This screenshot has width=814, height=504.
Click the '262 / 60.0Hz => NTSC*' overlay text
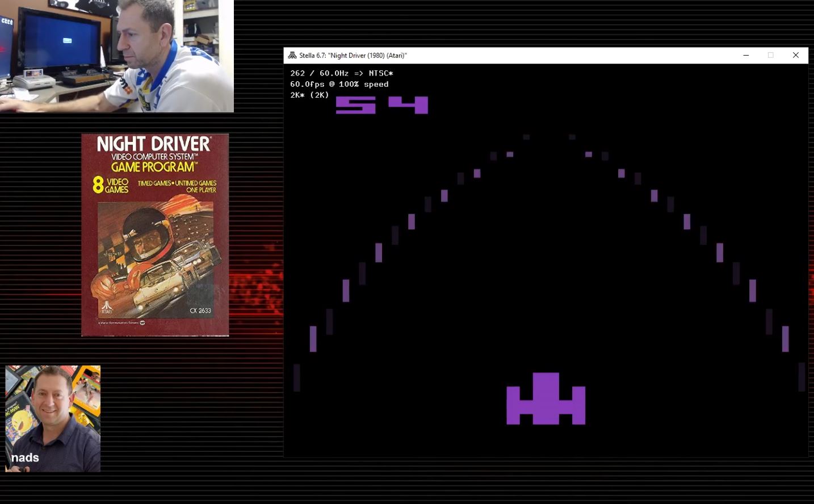point(342,73)
